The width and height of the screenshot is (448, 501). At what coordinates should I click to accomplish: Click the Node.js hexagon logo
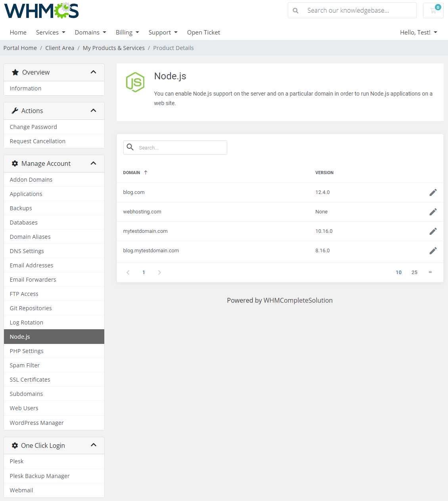(135, 82)
